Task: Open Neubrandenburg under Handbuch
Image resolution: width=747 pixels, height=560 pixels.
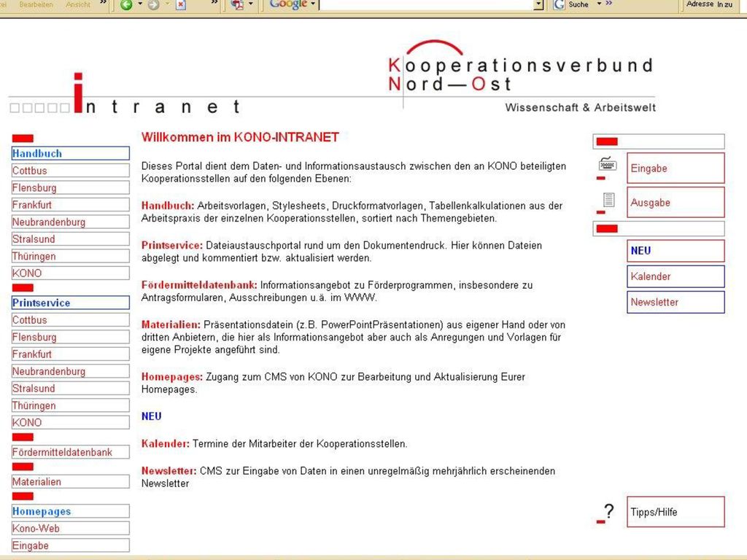Action: 71,222
